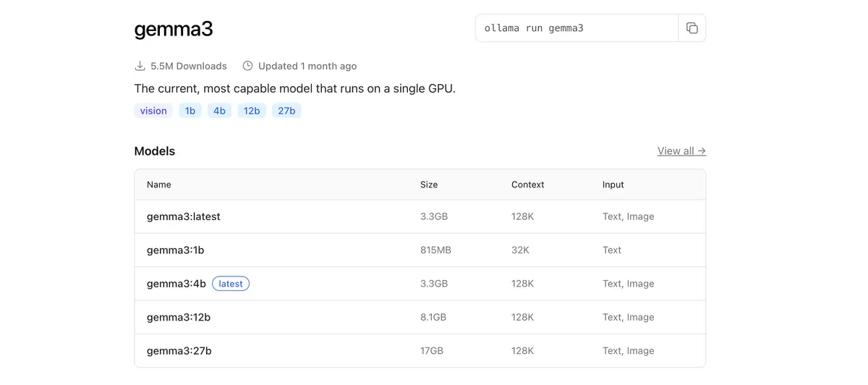Select the ollama run gemma3 command field
868x385 pixels.
tap(576, 28)
